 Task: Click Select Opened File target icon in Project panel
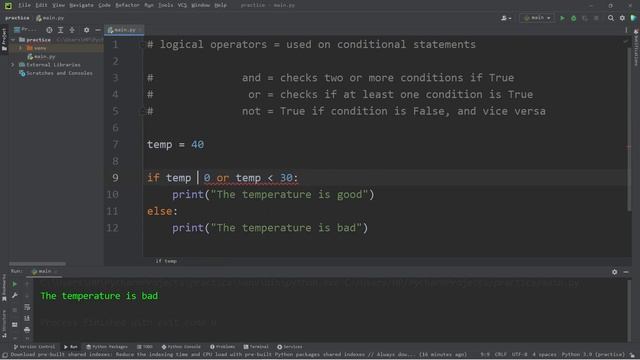click(x=49, y=30)
